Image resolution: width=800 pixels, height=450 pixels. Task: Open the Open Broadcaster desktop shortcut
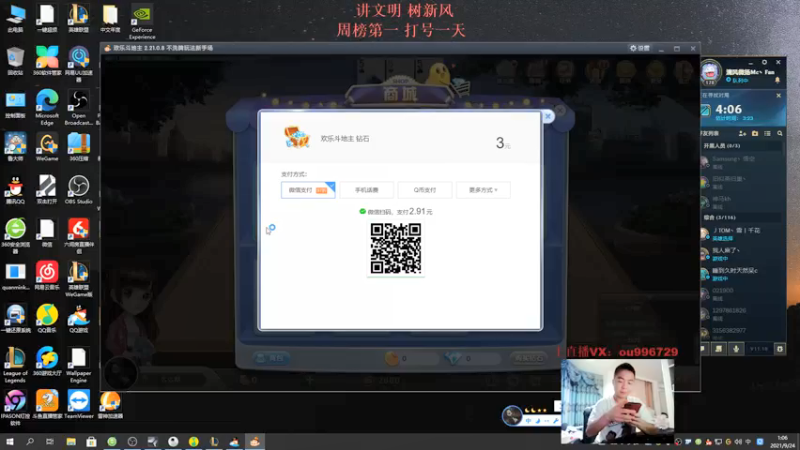(79, 105)
